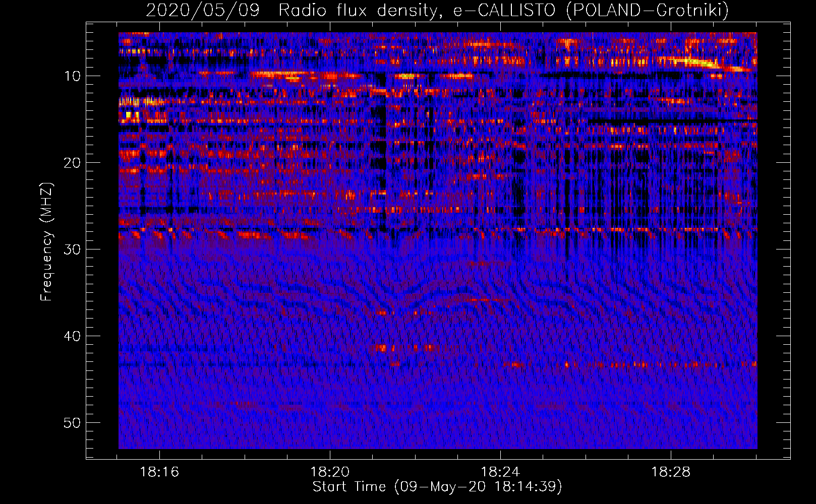The width and height of the screenshot is (816, 504).
Task: Click the time tick label '18:16'
Action: click(159, 472)
